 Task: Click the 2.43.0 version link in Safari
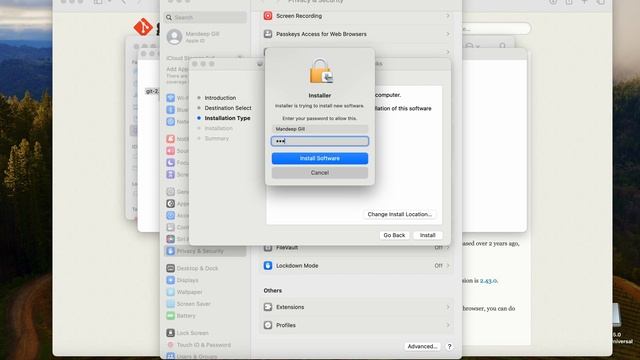tap(488, 281)
